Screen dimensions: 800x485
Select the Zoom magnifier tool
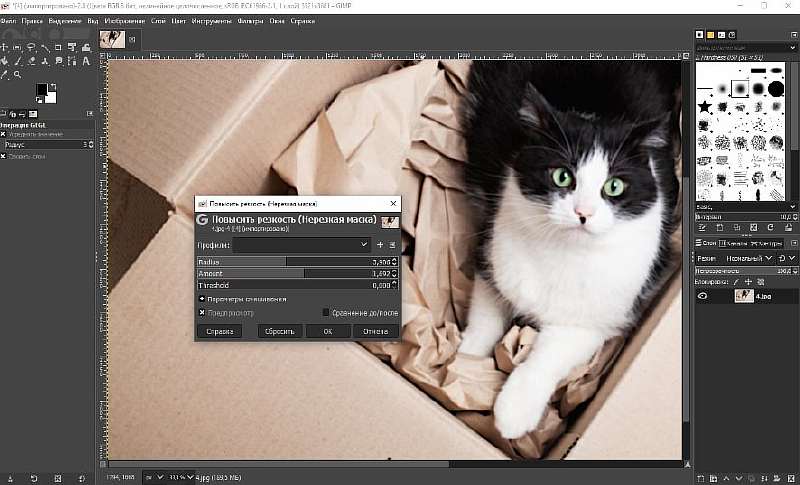coord(18,75)
